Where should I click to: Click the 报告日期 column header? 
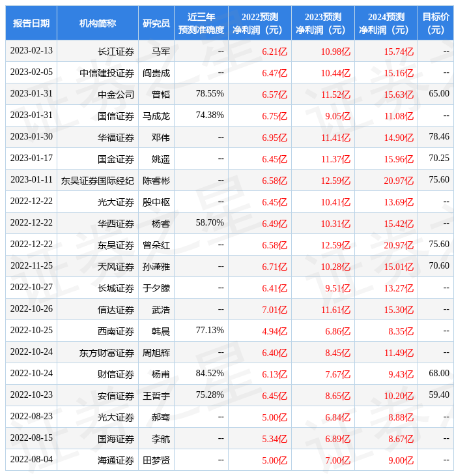coord(31,23)
